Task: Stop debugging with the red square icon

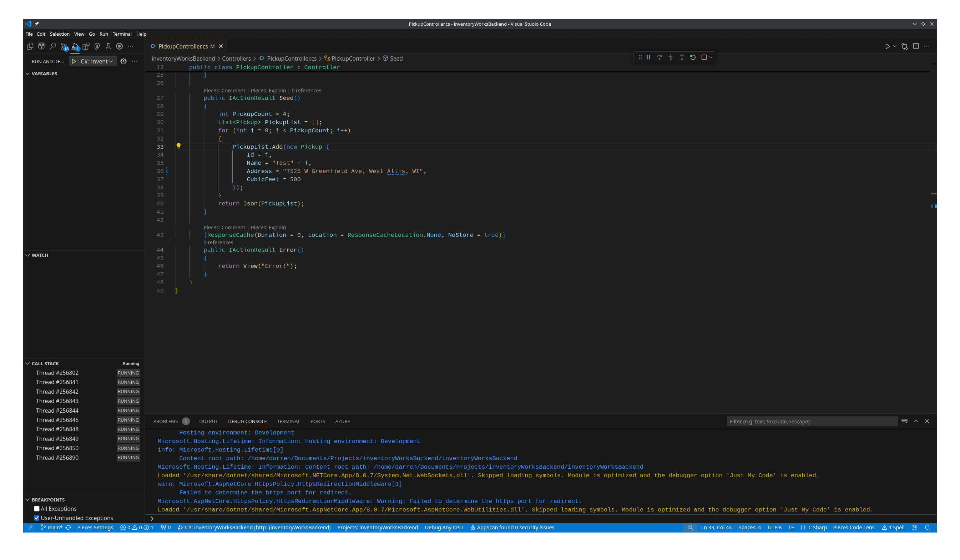Action: click(704, 57)
